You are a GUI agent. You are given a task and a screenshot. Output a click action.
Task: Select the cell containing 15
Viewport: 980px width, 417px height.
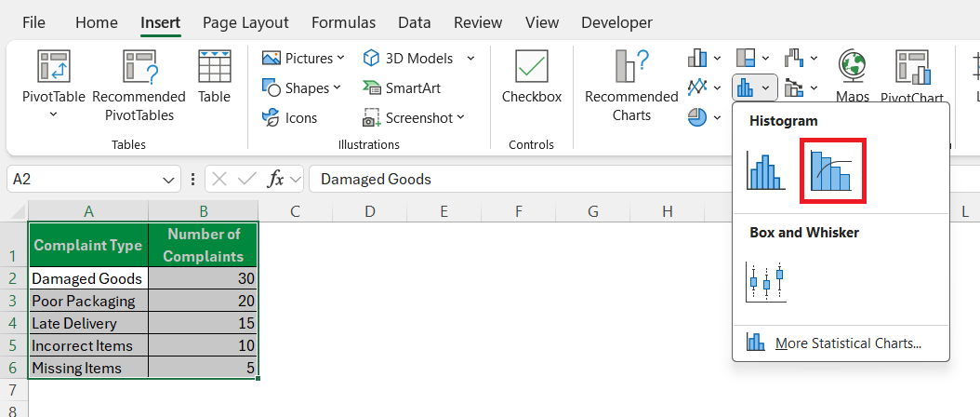point(203,323)
